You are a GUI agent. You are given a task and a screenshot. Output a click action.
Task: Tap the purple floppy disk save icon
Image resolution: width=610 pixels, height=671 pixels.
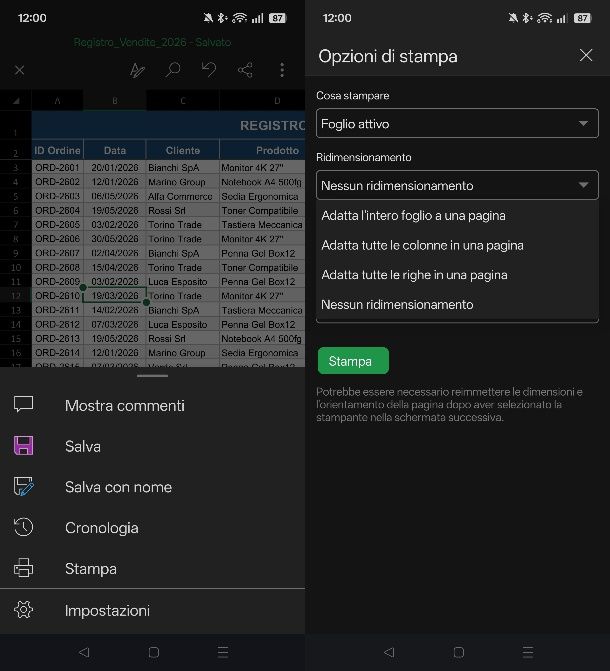tap(24, 445)
